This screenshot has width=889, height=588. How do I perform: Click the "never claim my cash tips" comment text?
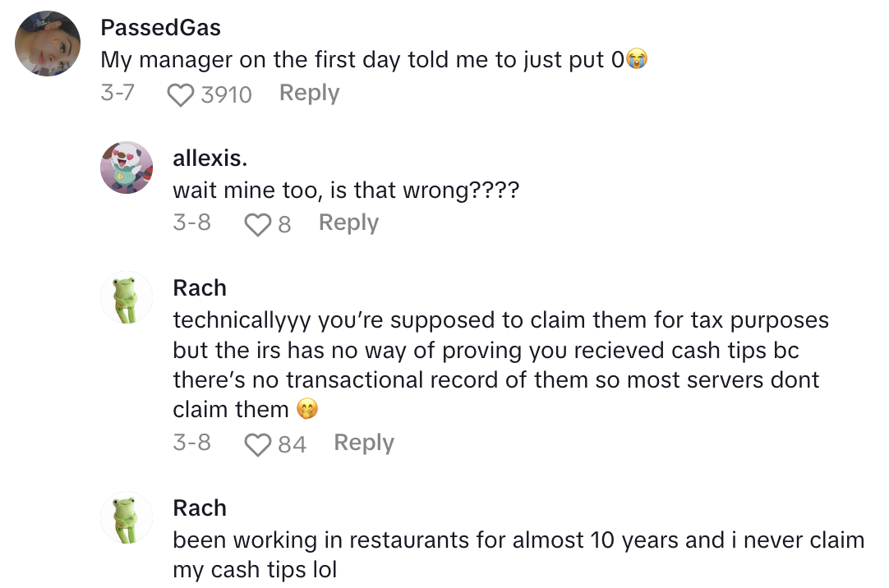518,554
